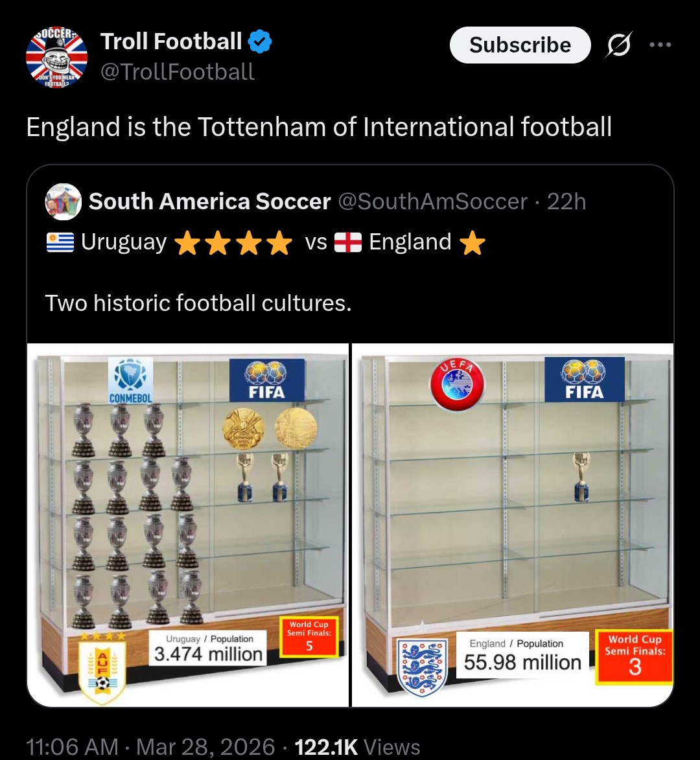Open the three-dot more options menu
This screenshot has height=760, width=700.
pos(660,45)
